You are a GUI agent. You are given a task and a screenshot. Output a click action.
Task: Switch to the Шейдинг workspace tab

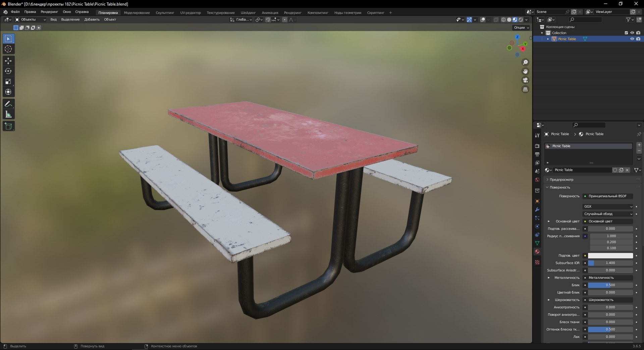(248, 13)
